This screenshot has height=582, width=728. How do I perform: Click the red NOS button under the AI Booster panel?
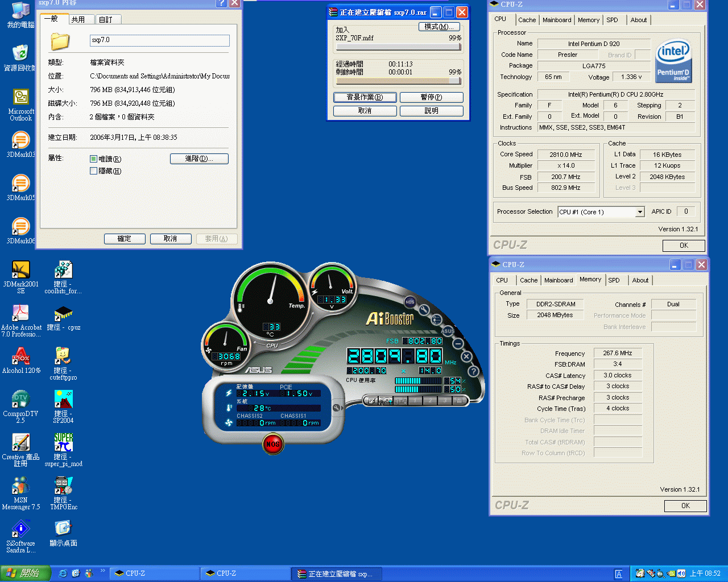273,444
